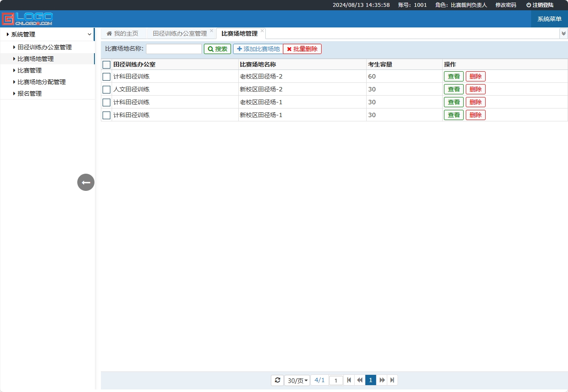The width and height of the screenshot is (568, 392).
Task: Close the 比赛场地管理 tab
Action: coord(262,30)
